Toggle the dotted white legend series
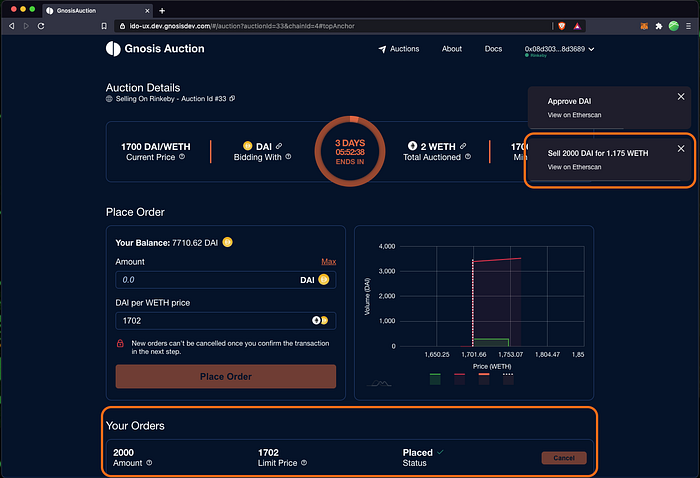The image size is (700, 478). [508, 378]
